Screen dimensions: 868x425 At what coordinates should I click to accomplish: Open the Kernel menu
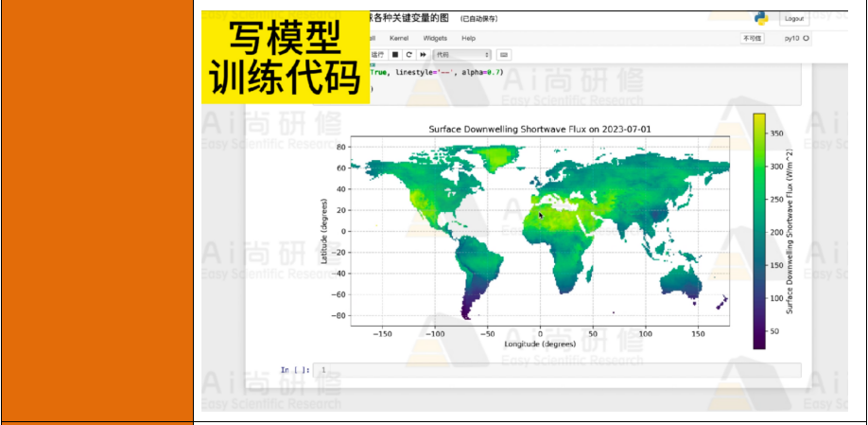click(x=399, y=38)
